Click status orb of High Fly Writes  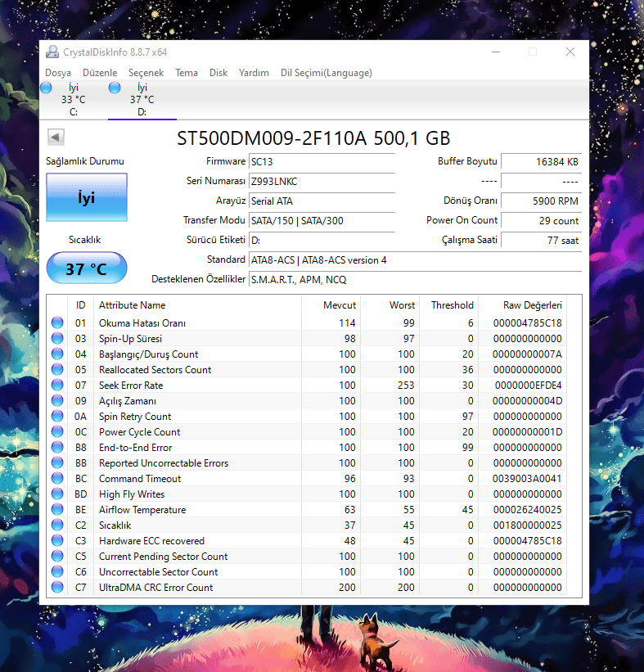pos(57,494)
